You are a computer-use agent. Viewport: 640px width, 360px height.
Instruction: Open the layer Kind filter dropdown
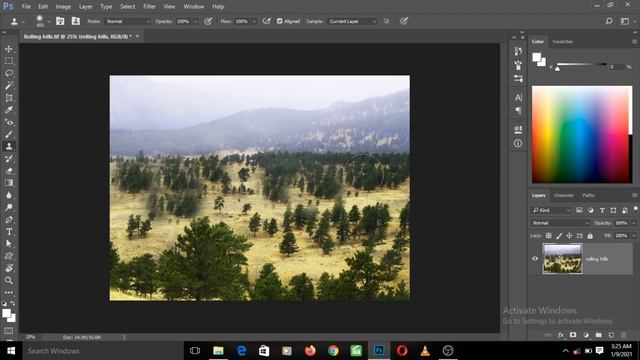point(551,210)
